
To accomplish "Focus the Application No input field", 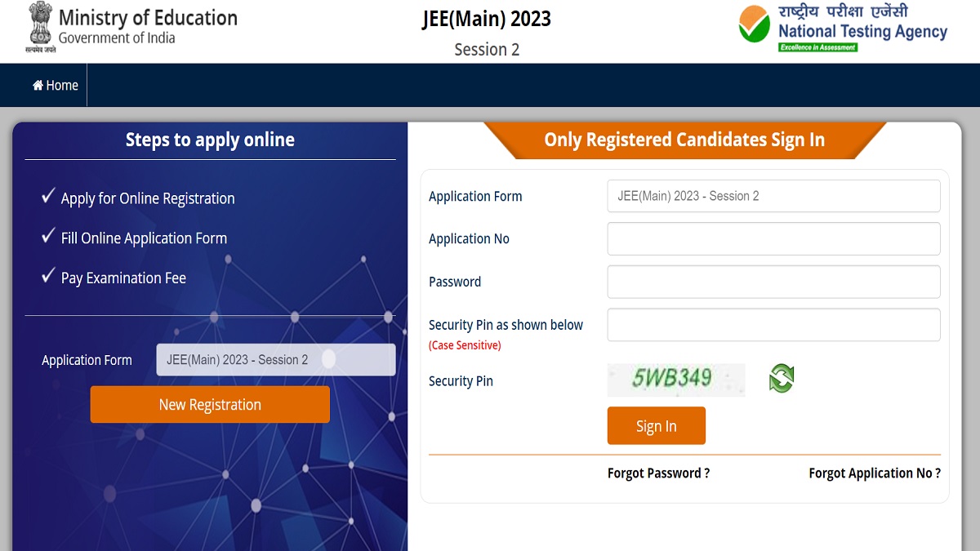I will coord(773,239).
